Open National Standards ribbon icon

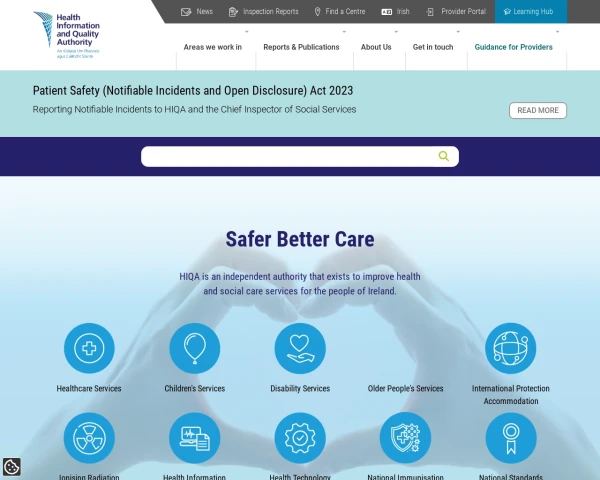point(511,438)
